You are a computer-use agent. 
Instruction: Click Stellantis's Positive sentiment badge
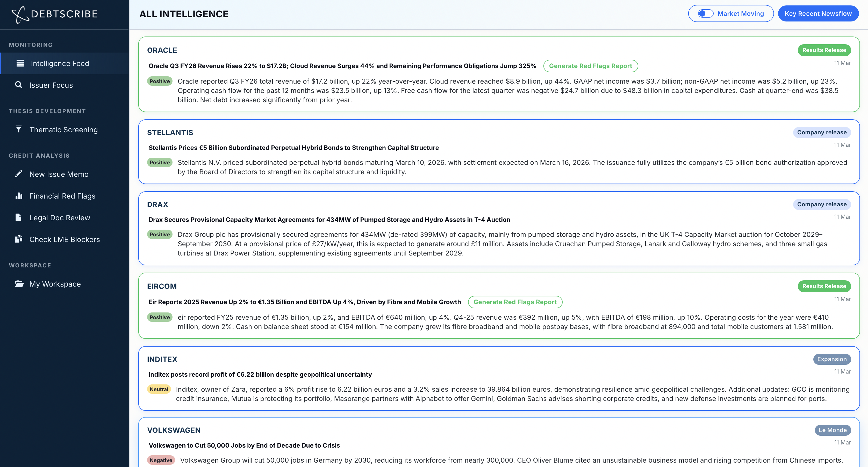tap(160, 163)
